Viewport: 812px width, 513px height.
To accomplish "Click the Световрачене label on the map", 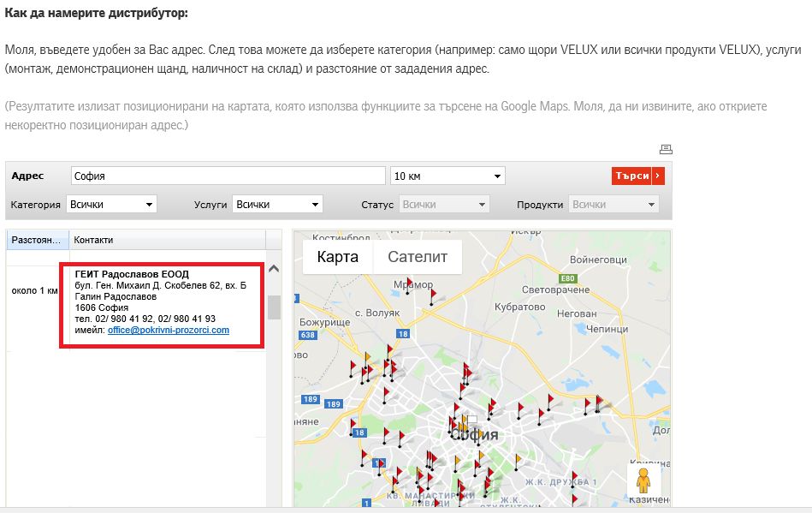I will [555, 289].
